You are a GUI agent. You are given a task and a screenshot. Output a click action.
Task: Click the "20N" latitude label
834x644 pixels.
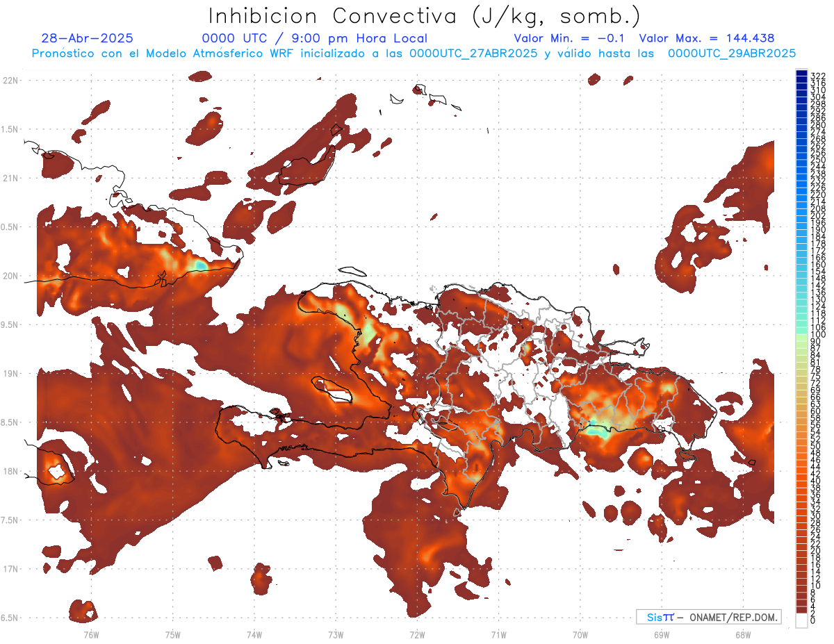click(10, 276)
